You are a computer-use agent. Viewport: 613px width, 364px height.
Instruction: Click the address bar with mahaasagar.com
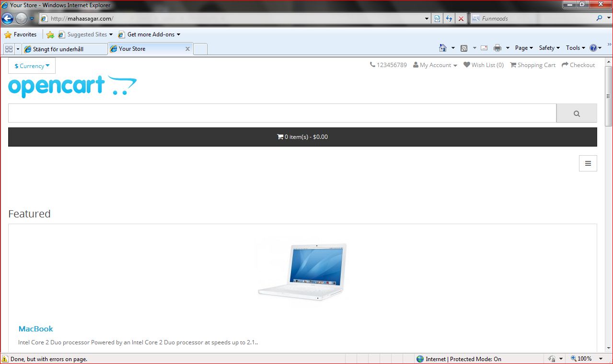tap(234, 19)
